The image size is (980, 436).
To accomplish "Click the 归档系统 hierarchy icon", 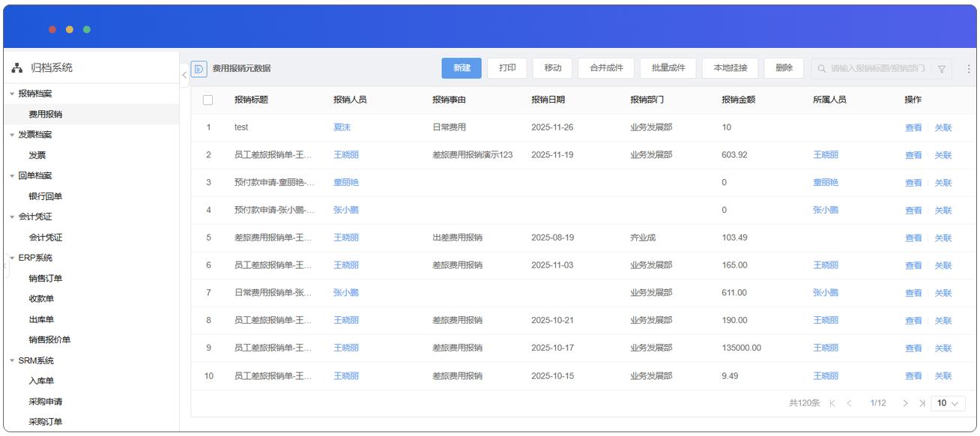I will pos(17,68).
